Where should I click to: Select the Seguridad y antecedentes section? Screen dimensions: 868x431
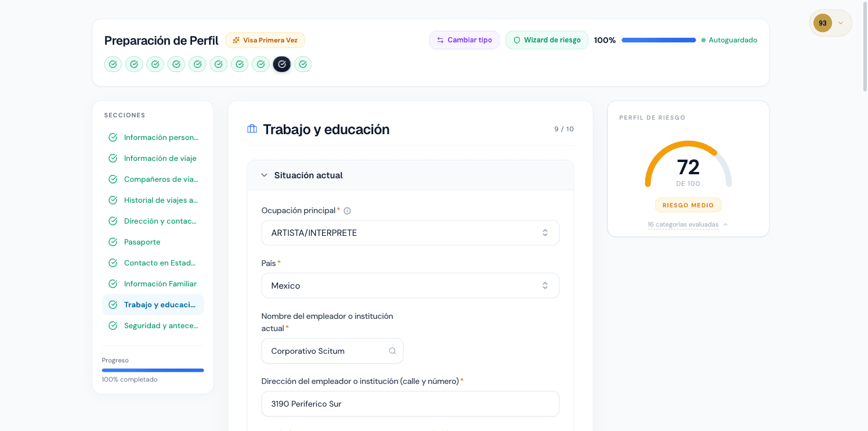point(160,325)
